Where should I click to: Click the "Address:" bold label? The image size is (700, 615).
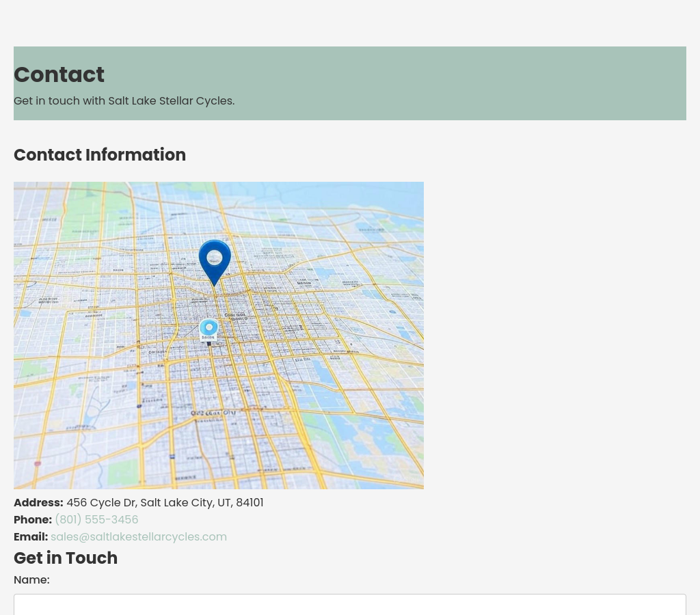pyautogui.click(x=38, y=502)
